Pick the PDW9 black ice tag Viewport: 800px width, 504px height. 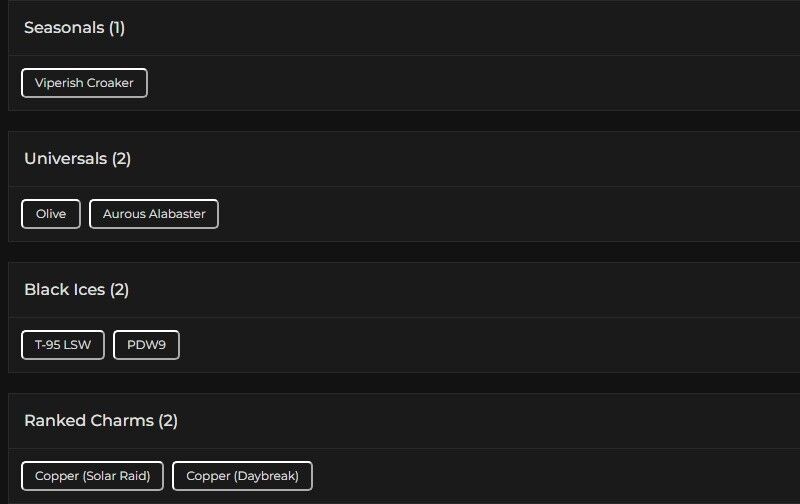(146, 345)
